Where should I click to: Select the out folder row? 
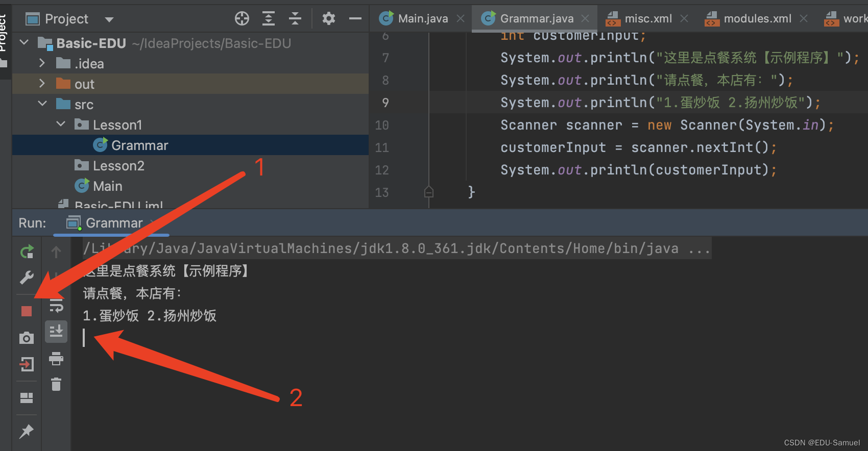point(190,84)
